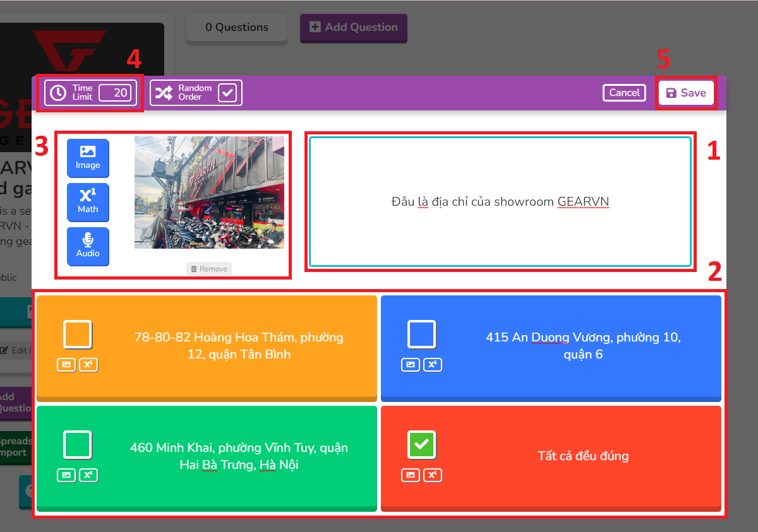Add math to green answer
Screen dimensions: 758x532
[x=88, y=475]
